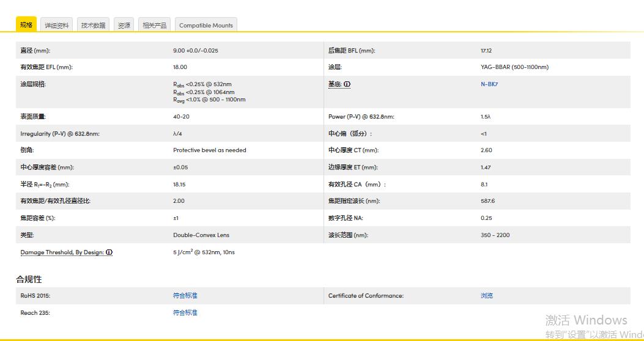The height and width of the screenshot is (341, 644).
Task: Click the Damage Threshold info icon
Action: click(109, 252)
